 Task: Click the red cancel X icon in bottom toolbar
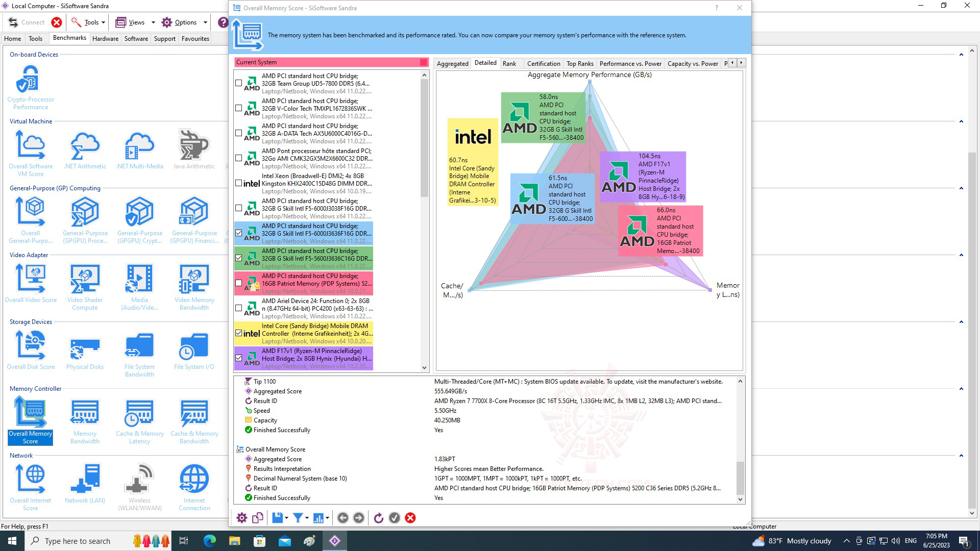(x=410, y=518)
